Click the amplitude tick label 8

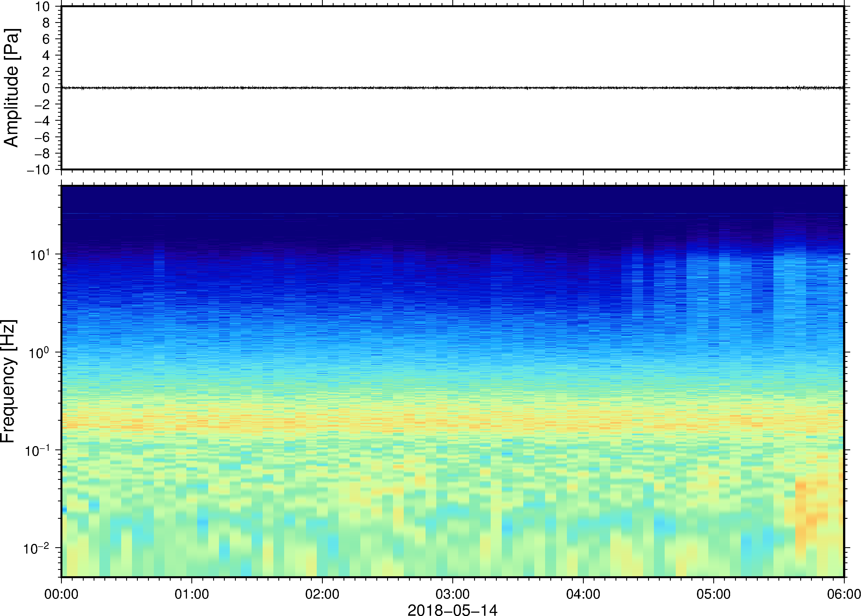[46, 23]
